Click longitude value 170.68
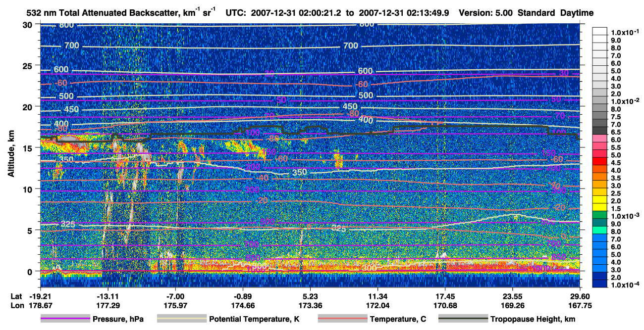 click(x=445, y=305)
